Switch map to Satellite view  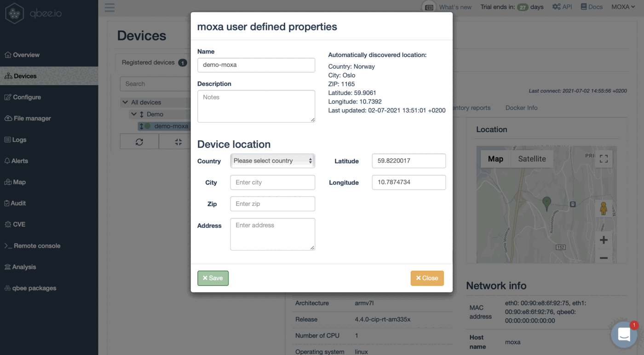click(x=532, y=159)
